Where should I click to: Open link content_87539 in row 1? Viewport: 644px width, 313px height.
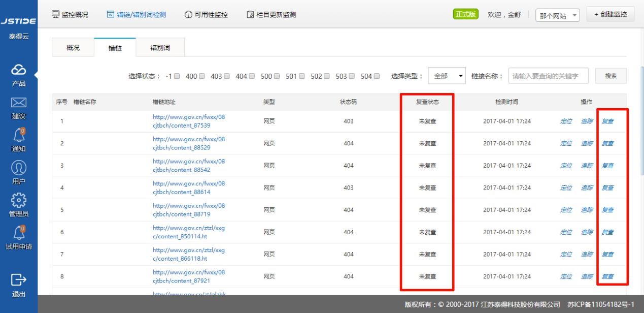coord(189,120)
